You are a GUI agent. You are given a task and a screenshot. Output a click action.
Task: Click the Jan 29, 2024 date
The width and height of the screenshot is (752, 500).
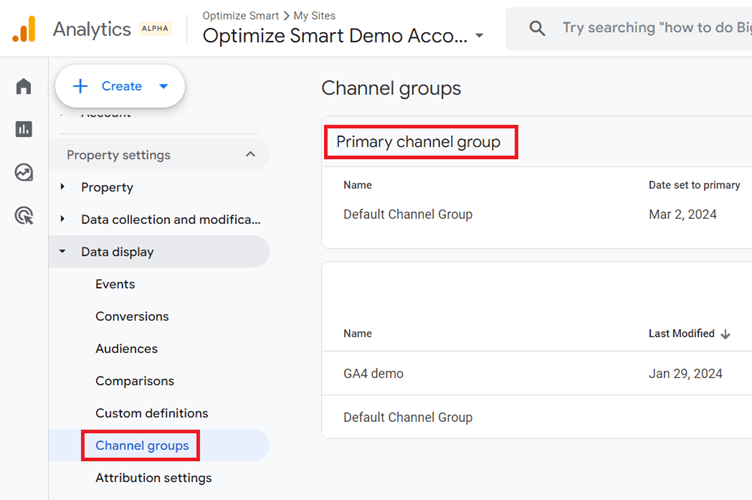(x=685, y=373)
